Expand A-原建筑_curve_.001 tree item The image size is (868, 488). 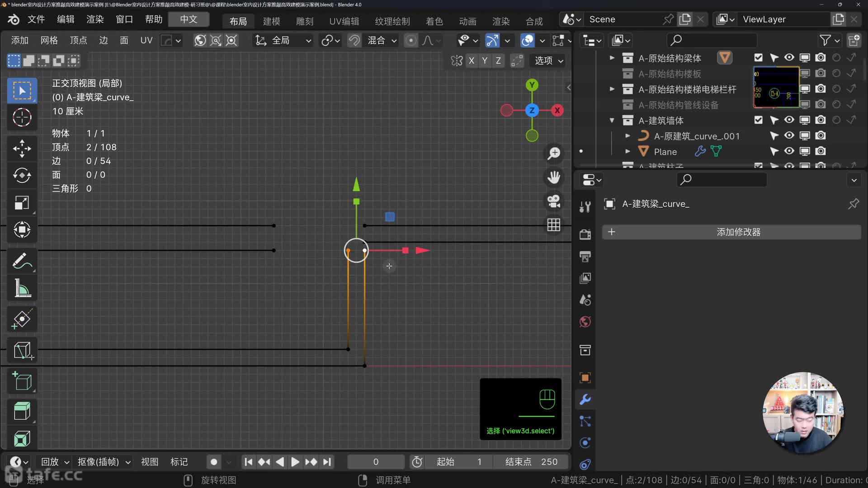pos(627,136)
